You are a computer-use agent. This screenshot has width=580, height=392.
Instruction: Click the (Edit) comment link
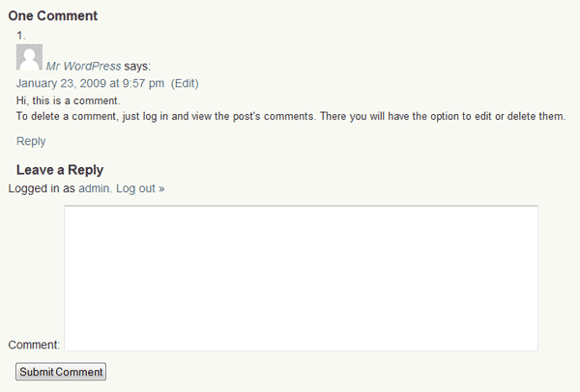pos(185,83)
